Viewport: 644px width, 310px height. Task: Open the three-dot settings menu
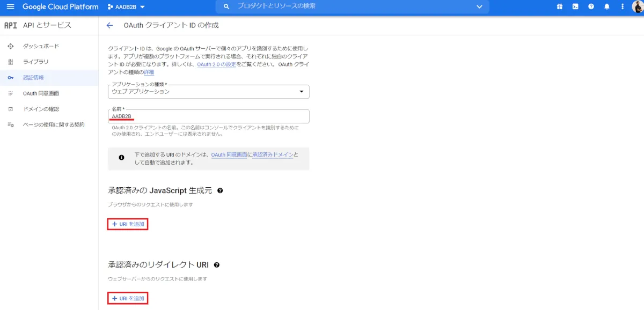point(622,6)
